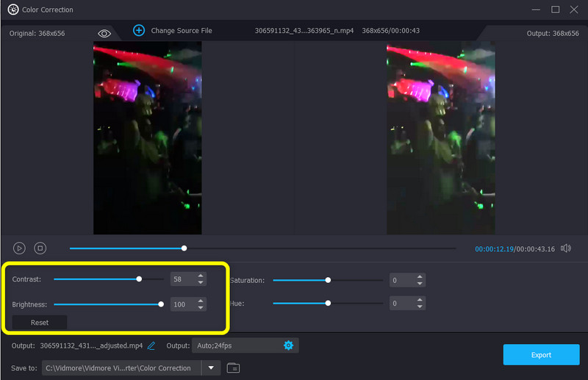Click the Saturation slider handle

click(328, 280)
